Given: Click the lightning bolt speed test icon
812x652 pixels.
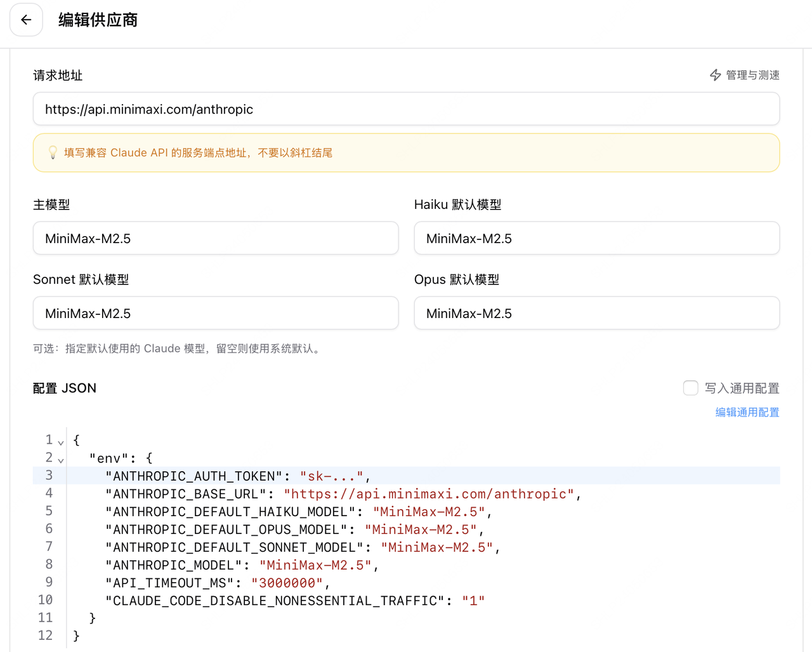Looking at the screenshot, I should pos(715,75).
